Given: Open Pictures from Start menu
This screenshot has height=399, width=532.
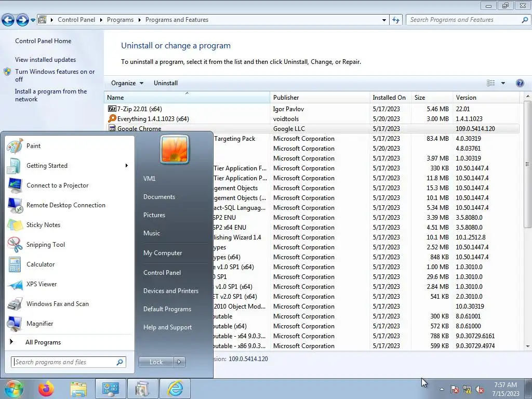Looking at the screenshot, I should (154, 215).
